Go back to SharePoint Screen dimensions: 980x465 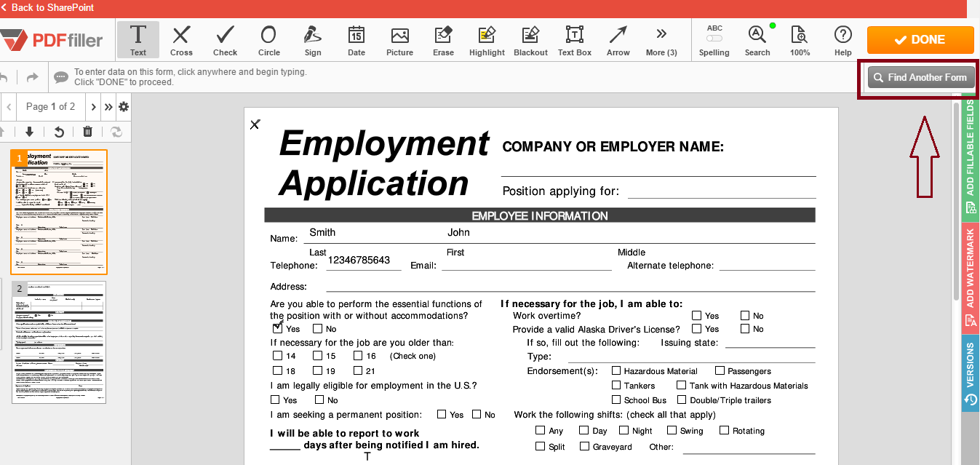(x=48, y=7)
